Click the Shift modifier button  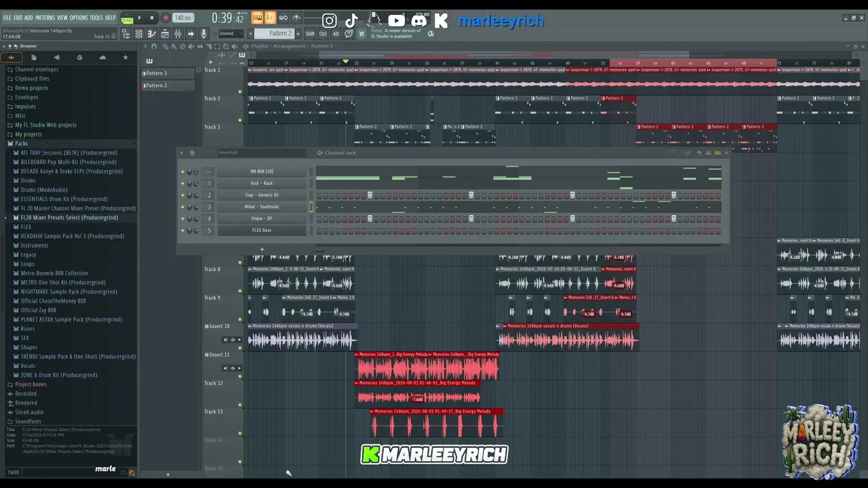(310, 34)
